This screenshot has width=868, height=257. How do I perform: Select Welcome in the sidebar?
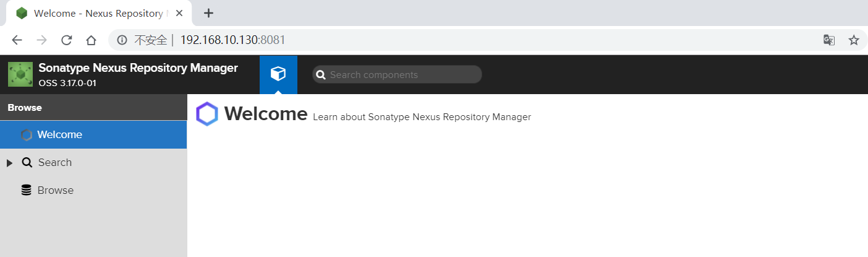tap(93, 134)
